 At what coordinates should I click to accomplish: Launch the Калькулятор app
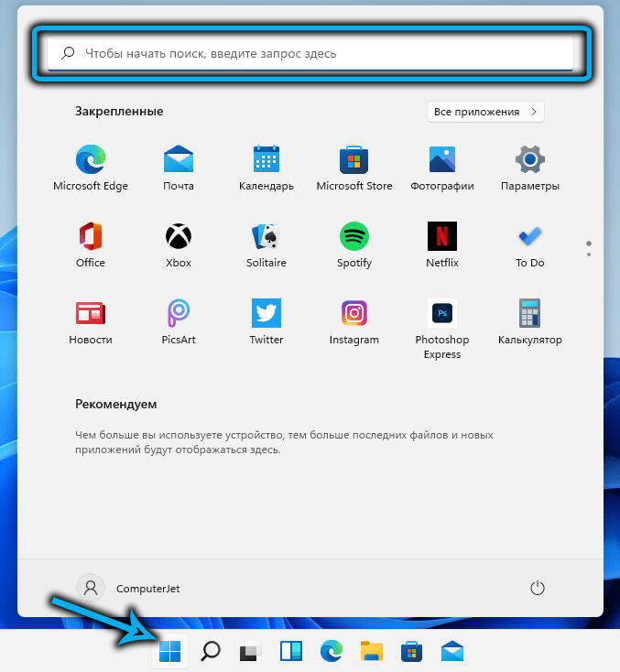click(529, 314)
